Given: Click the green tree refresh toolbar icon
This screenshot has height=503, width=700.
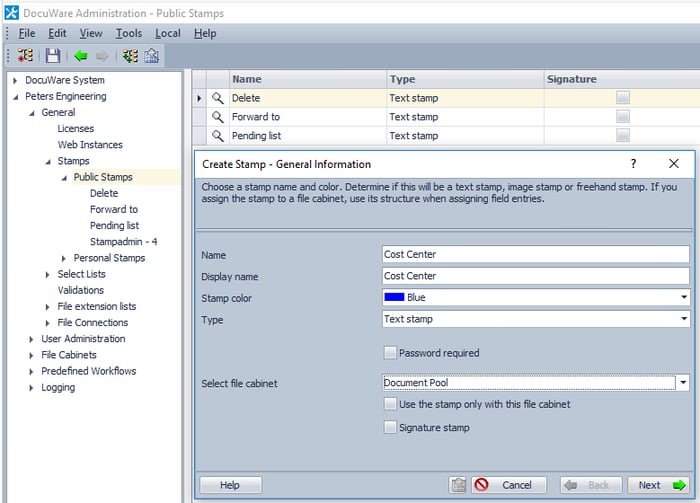Looking at the screenshot, I should tap(129, 56).
